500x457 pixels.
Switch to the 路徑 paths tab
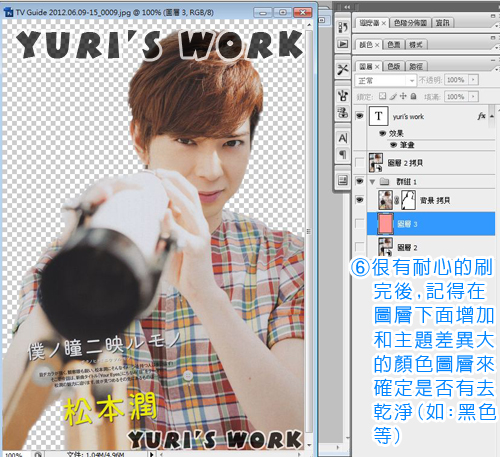point(416,67)
